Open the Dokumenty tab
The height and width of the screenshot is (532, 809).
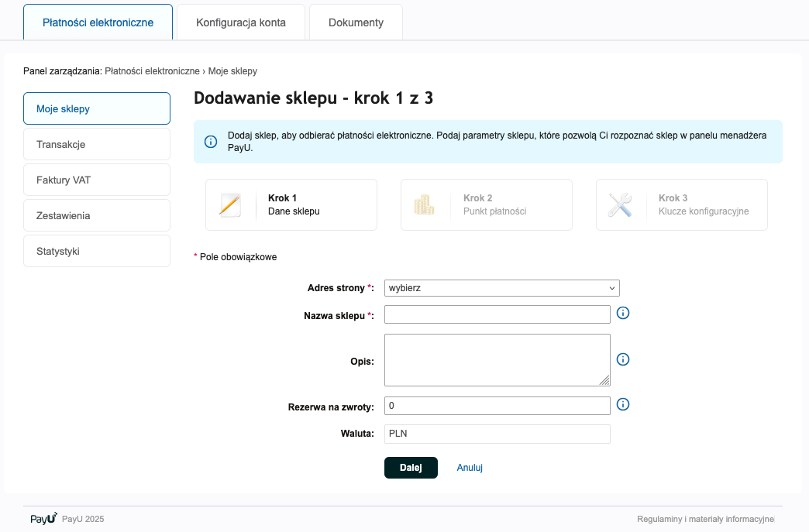click(356, 22)
